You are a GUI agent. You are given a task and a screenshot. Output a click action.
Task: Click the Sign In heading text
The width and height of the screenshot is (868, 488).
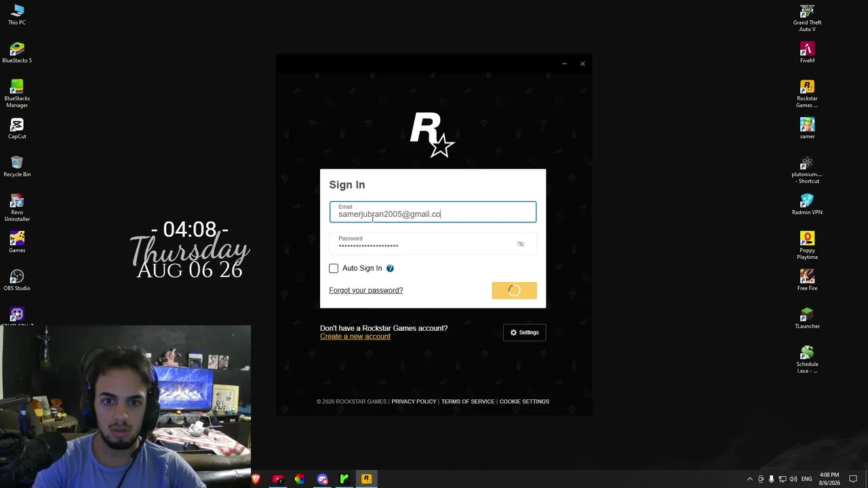(347, 185)
